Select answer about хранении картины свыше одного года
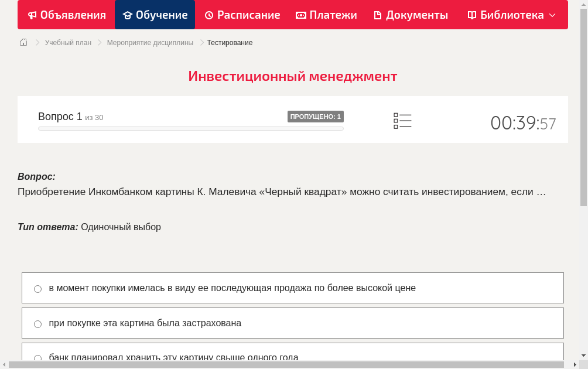The width and height of the screenshot is (588, 369). tap(37, 358)
